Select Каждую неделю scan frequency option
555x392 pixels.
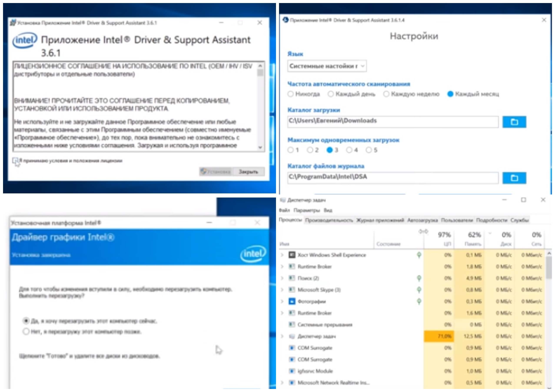point(386,94)
